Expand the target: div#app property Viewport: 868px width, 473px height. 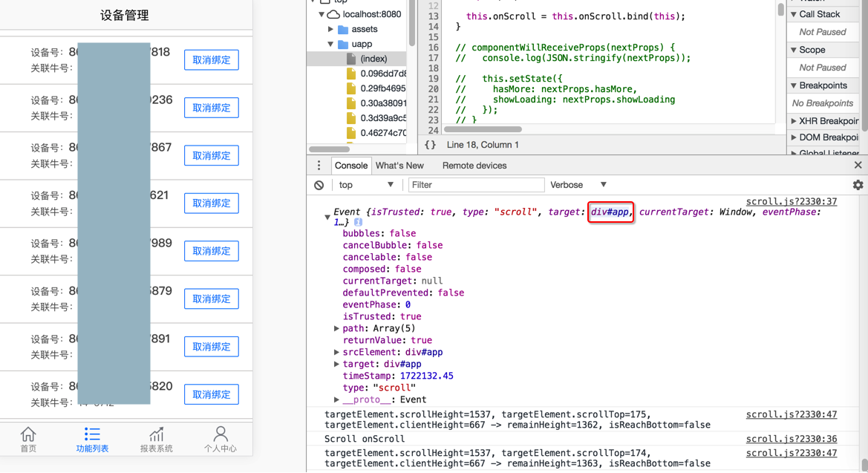[336, 365]
